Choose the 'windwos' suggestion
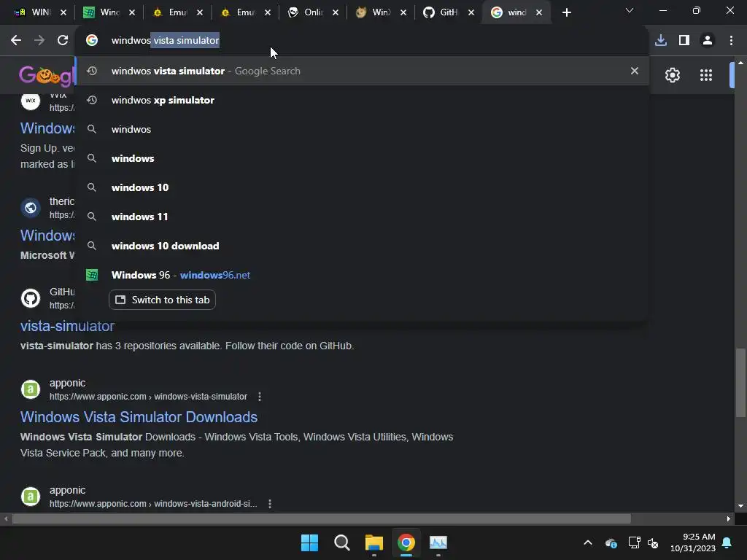747x560 pixels. tap(362, 129)
